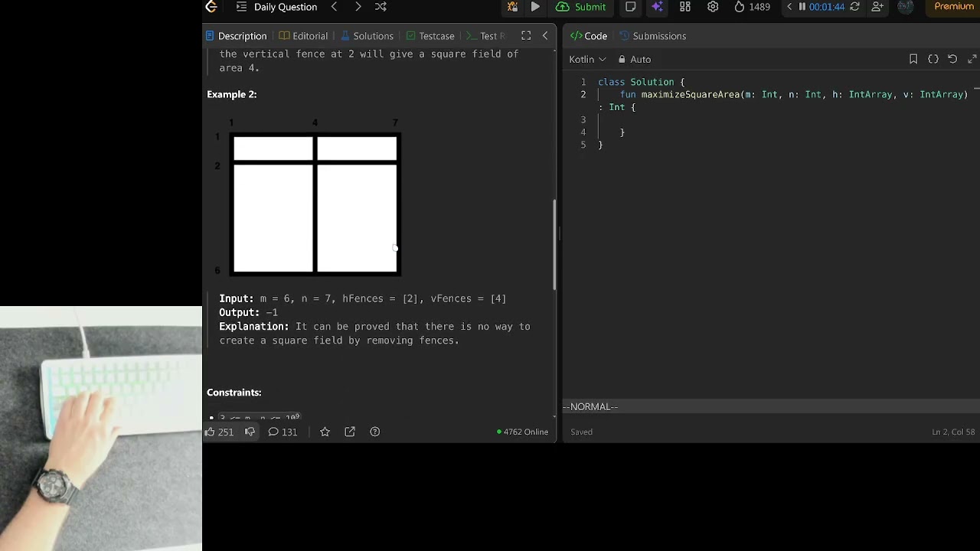980x551 pixels.
Task: Switch to the Code tab
Action: coord(589,36)
